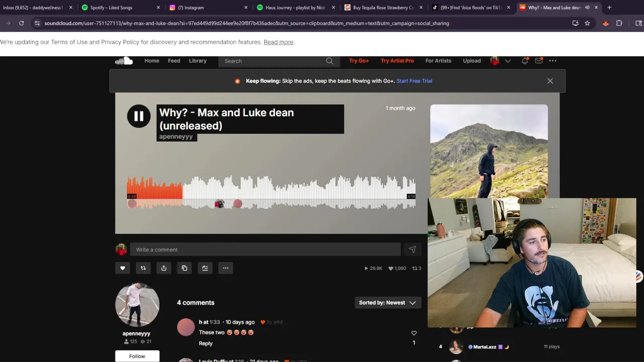The image size is (644, 362).
Task: Open commenter h's avatar
Action: pos(186,327)
